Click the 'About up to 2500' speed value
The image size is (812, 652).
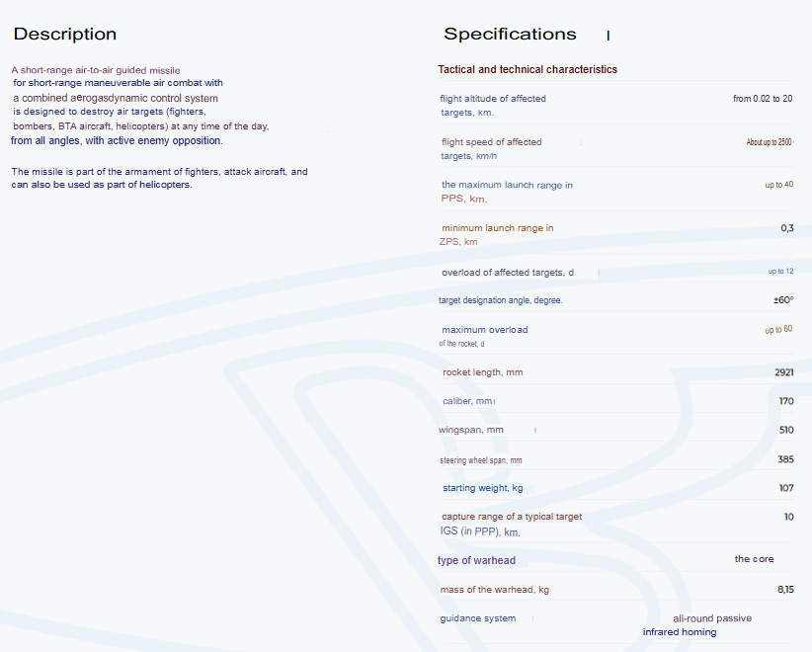pos(770,142)
